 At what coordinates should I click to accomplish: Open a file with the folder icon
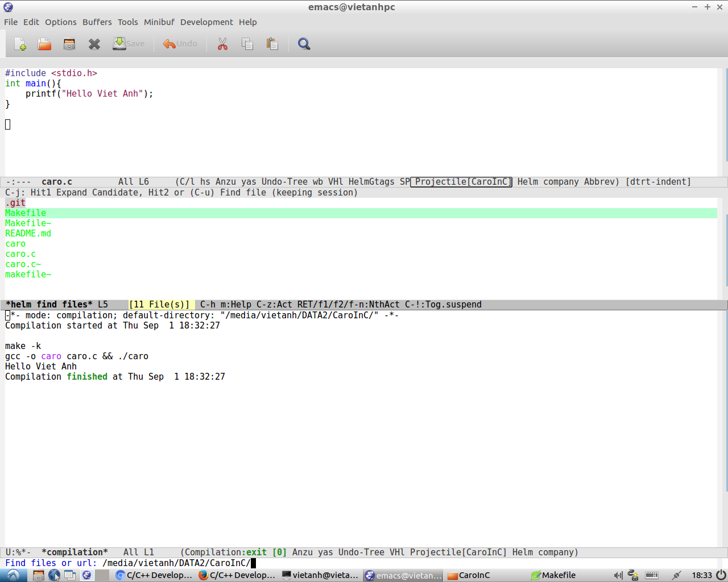coord(44,44)
